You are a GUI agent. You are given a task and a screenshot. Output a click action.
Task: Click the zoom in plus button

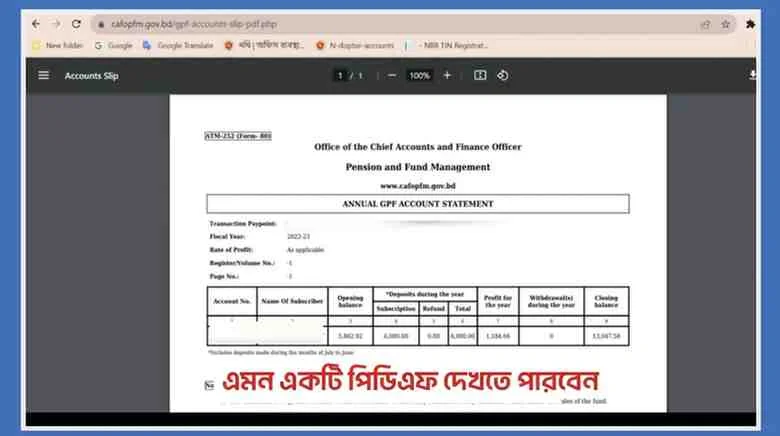click(447, 75)
